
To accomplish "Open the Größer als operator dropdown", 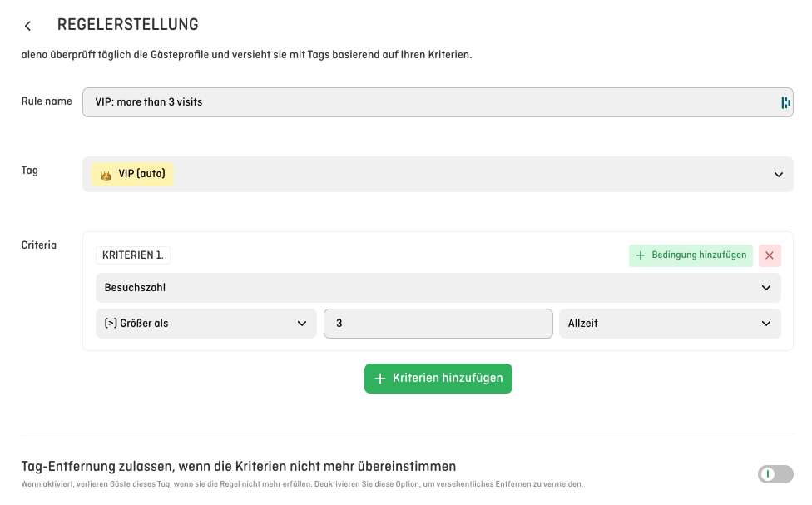I will [x=205, y=324].
